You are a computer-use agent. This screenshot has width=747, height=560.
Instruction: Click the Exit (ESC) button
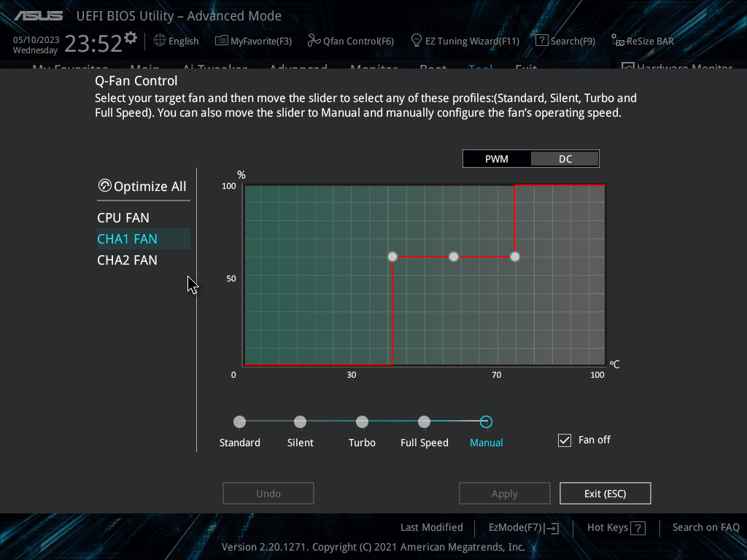605,494
